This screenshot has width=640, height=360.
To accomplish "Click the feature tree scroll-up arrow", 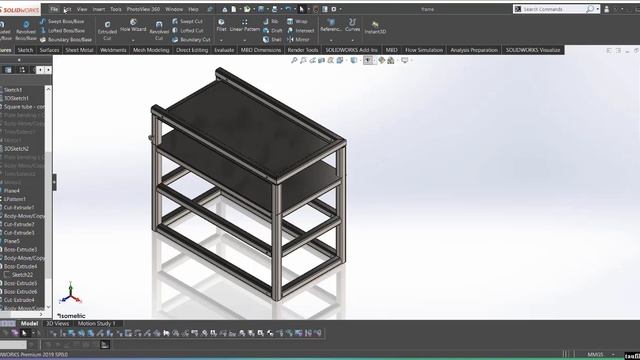I will [48, 89].
